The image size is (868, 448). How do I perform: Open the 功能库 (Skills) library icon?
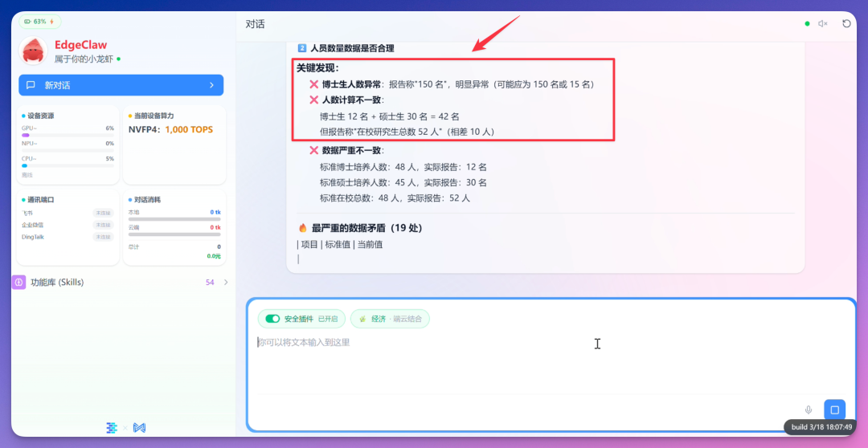(18, 282)
